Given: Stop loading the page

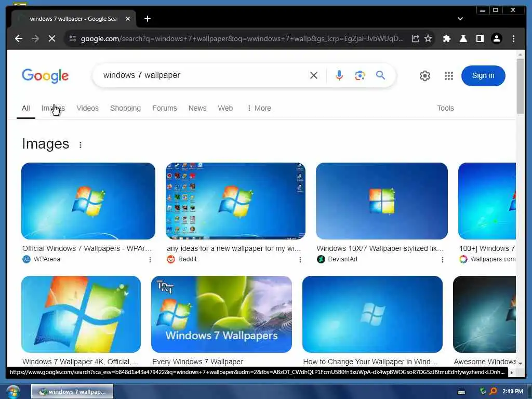Looking at the screenshot, I should pos(52,38).
